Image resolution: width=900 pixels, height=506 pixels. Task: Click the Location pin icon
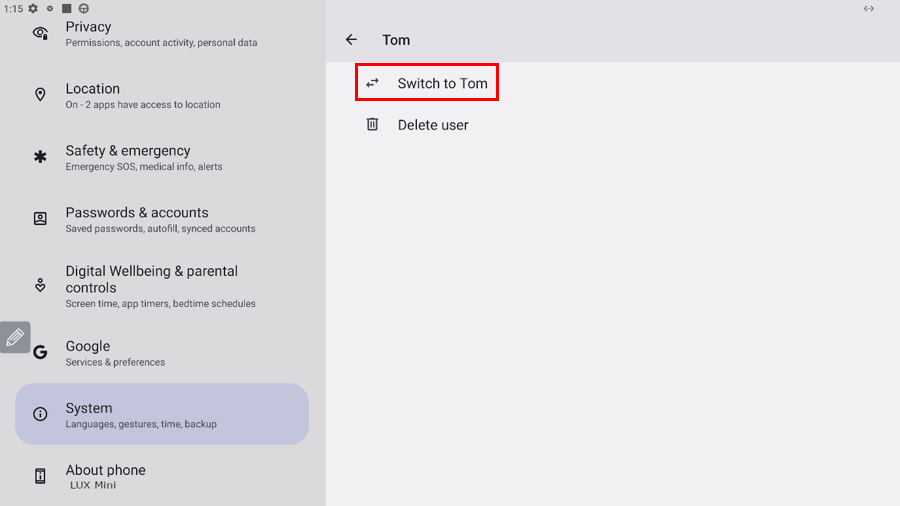pyautogui.click(x=40, y=95)
